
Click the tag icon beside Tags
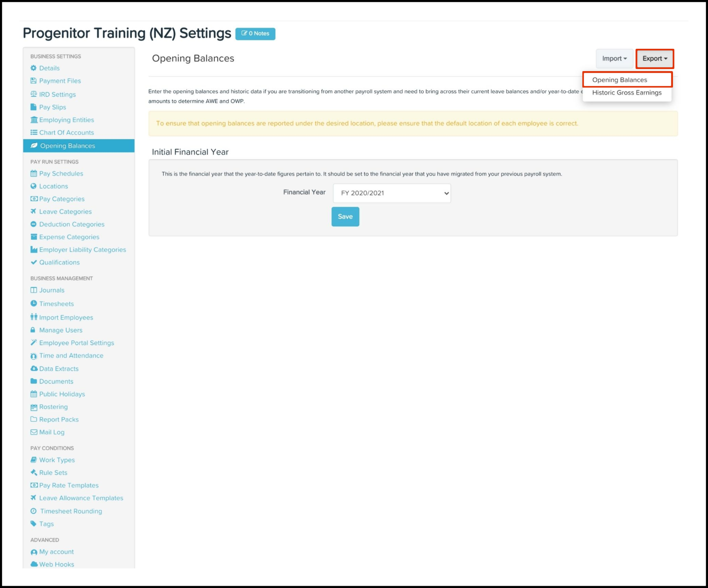[x=33, y=524]
